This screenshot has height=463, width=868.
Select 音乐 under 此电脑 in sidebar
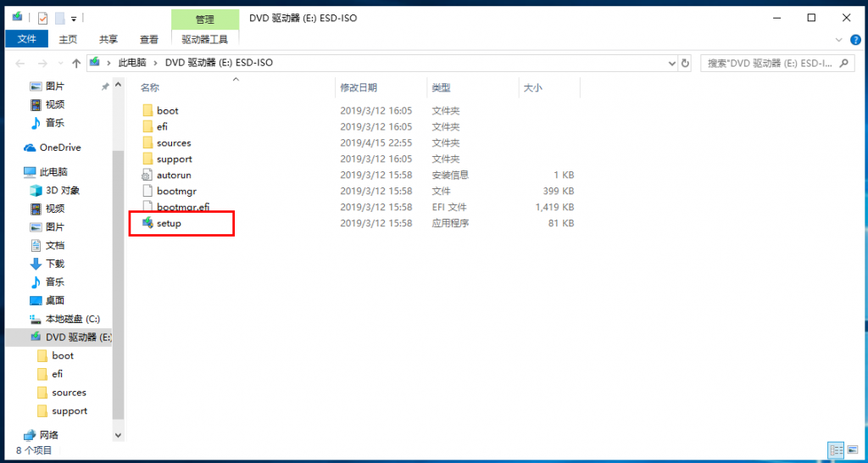click(55, 282)
